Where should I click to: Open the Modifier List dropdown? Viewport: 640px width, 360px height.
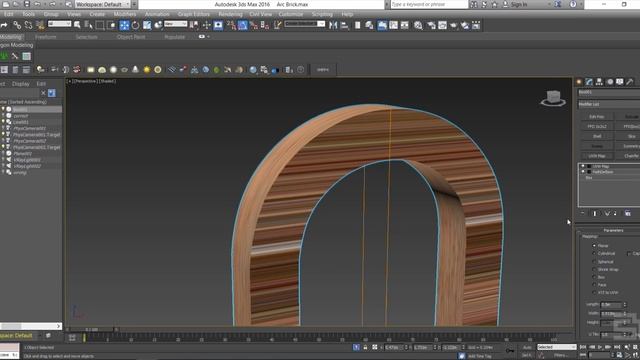609,104
